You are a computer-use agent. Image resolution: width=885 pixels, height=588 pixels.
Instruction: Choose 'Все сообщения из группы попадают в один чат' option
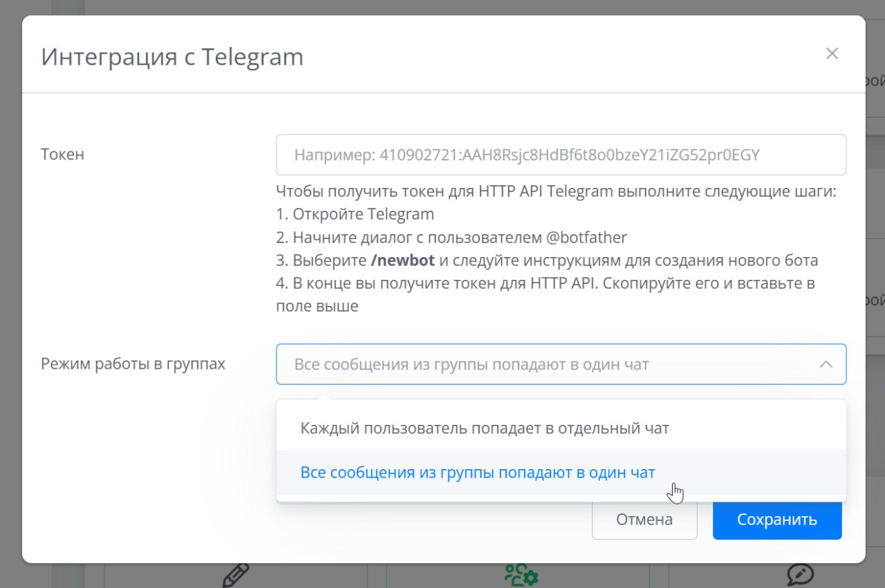pos(478,473)
